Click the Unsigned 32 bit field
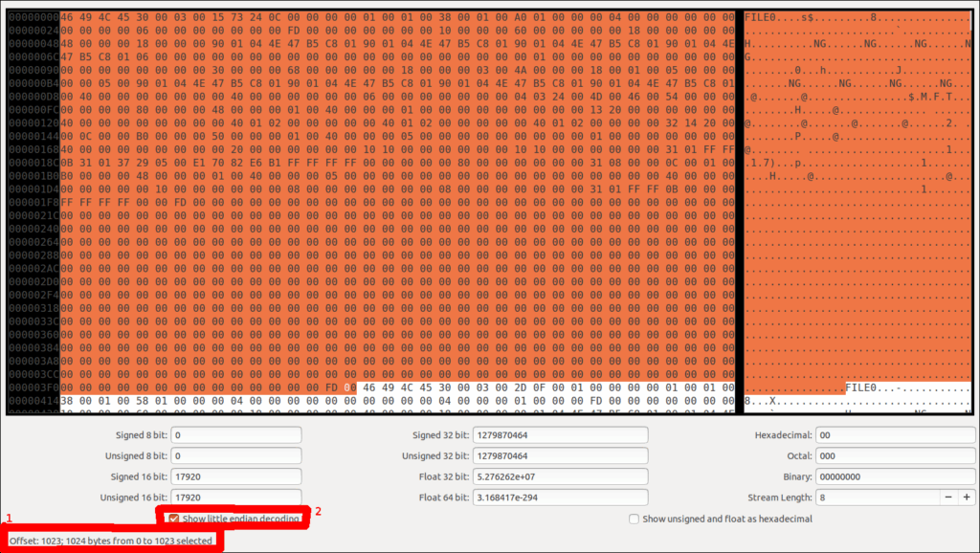Viewport: 980px width, 553px height. tap(560, 455)
